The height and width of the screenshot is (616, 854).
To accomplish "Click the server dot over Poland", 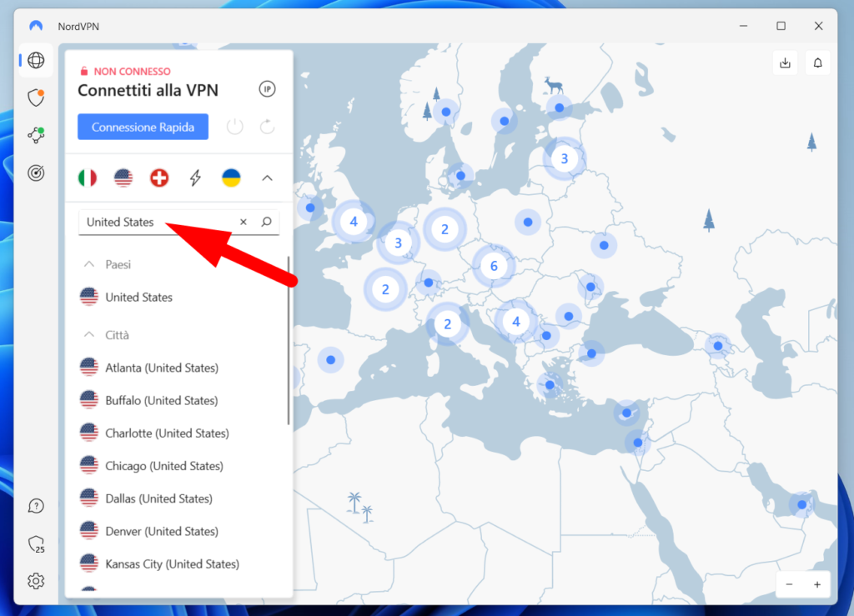I will (528, 222).
